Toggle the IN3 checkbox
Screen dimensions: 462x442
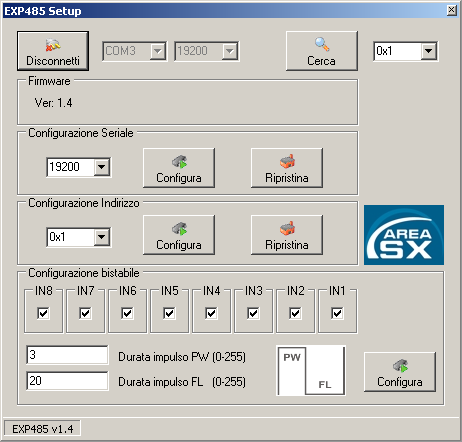coord(253,313)
